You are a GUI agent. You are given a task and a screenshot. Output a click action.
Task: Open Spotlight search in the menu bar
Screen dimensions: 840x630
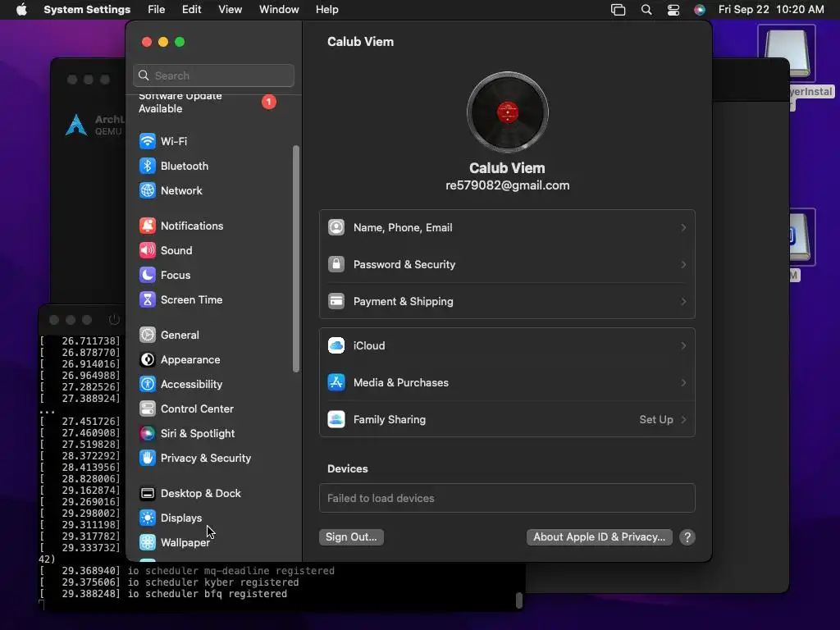(646, 10)
